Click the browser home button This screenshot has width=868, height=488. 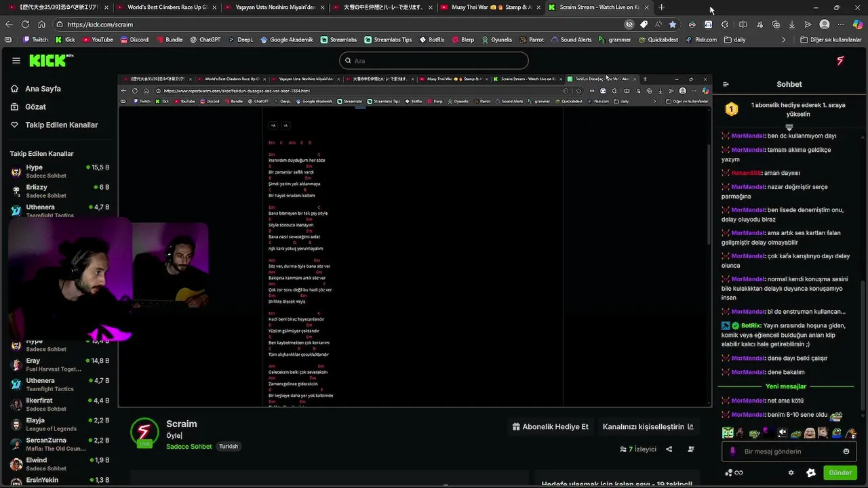coord(41,24)
